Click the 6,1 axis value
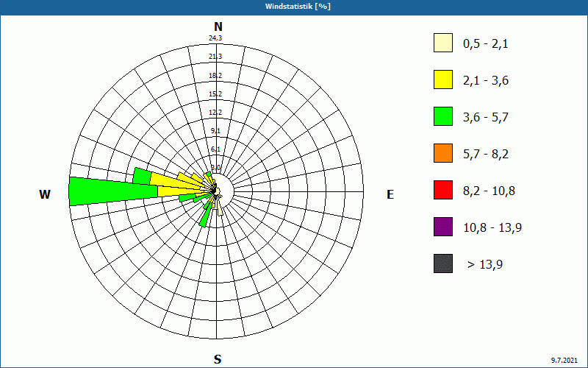 [x=215, y=149]
